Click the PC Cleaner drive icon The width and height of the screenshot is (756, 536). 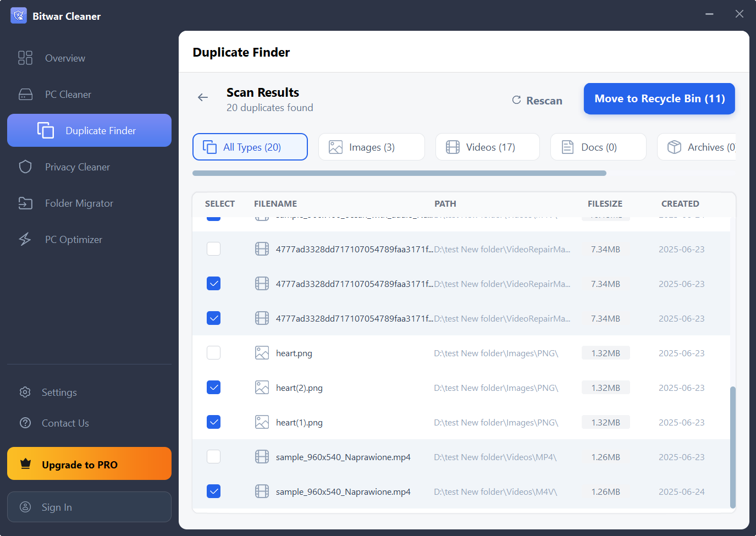(x=25, y=94)
